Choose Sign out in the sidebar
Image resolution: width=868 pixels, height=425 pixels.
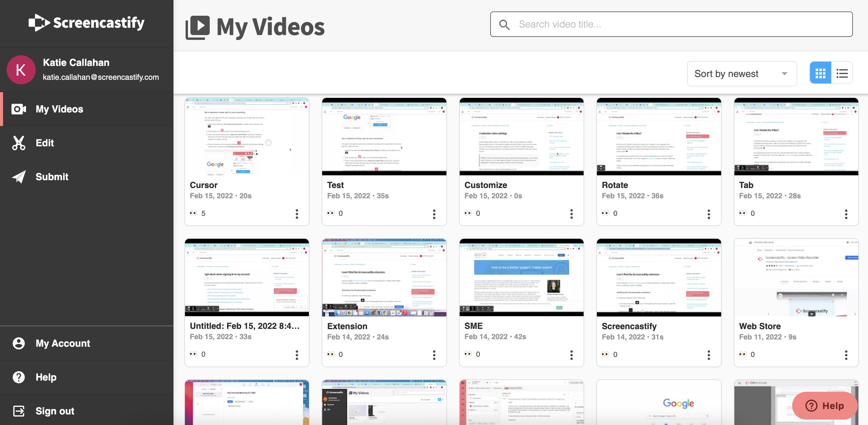87,411
